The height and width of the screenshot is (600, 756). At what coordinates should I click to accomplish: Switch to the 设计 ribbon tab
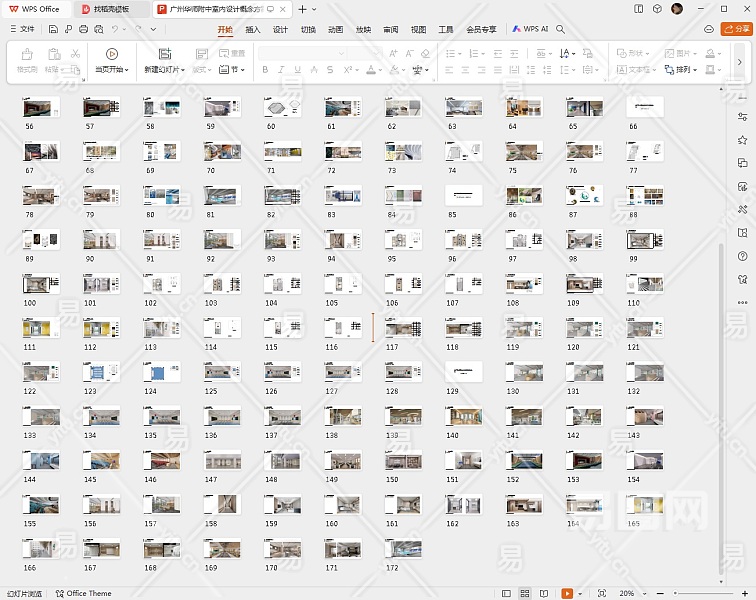[281, 29]
